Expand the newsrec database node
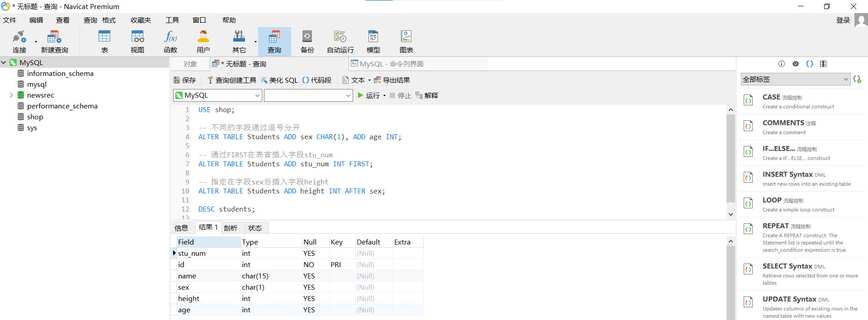Screen dimensions: 868x320 click(x=11, y=95)
